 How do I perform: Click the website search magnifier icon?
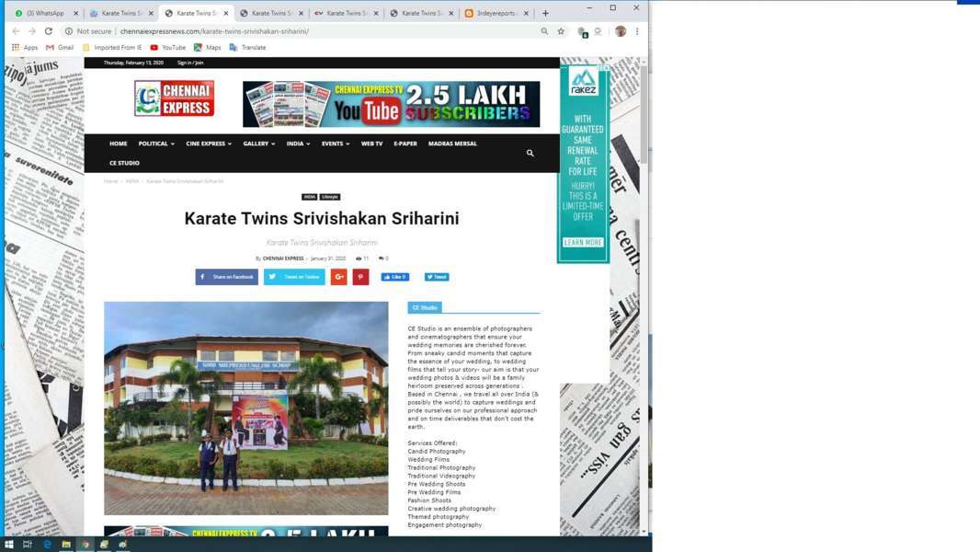pyautogui.click(x=530, y=153)
